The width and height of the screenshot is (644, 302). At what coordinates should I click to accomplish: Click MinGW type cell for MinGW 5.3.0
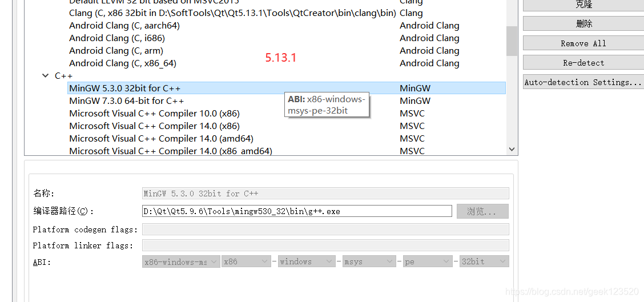tap(415, 88)
